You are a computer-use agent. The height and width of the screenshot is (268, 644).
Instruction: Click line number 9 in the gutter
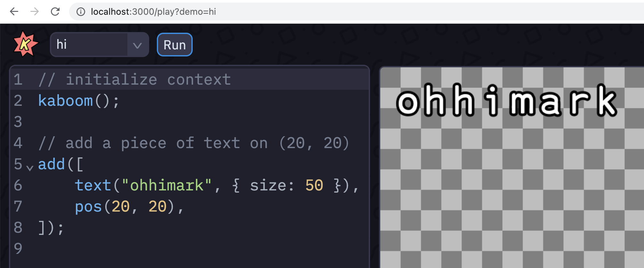point(18,249)
